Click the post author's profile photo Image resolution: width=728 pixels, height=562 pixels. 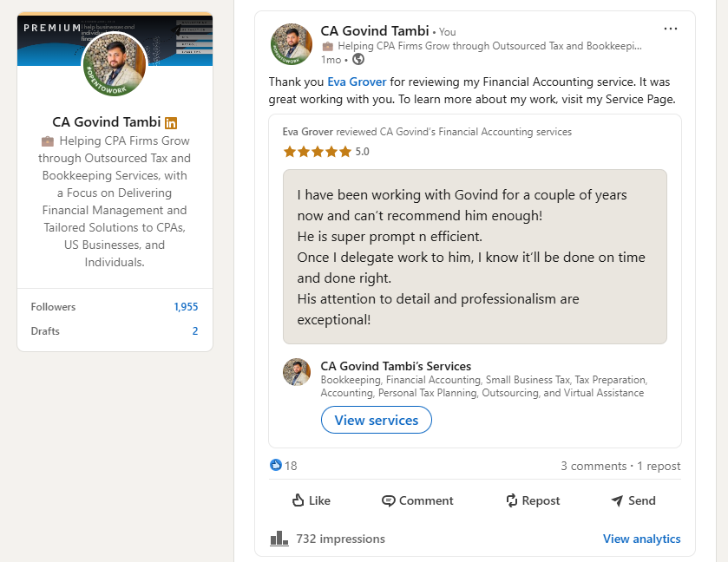pos(292,44)
